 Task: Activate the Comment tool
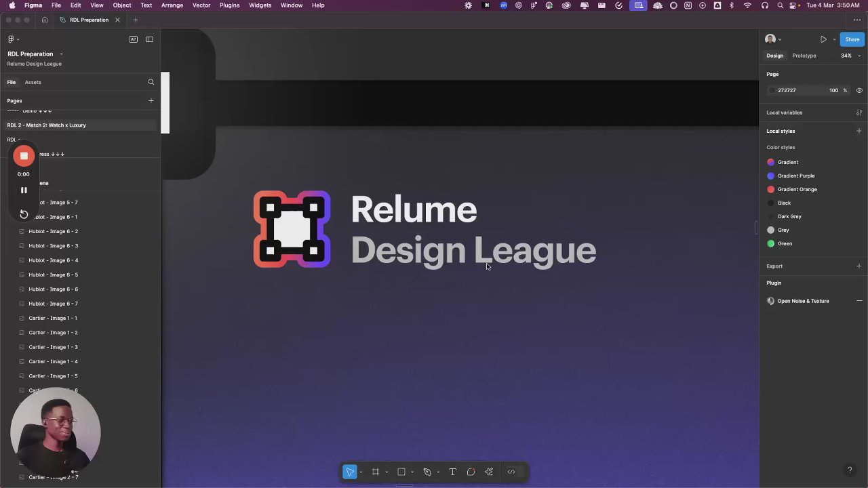pyautogui.click(x=471, y=472)
